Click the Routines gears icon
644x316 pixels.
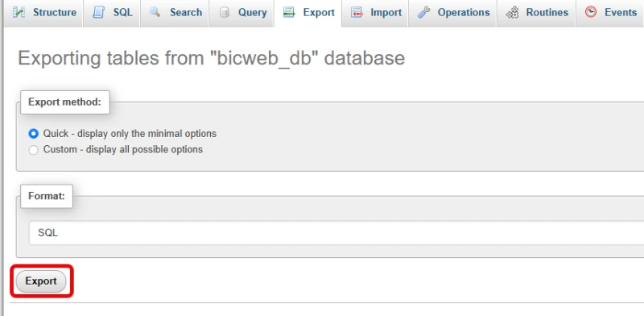512,13
